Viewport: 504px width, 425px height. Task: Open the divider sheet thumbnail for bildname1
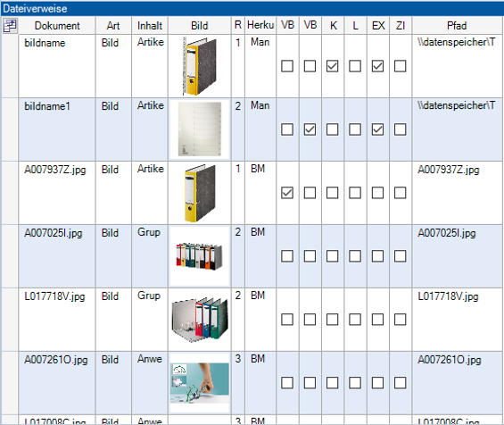tap(199, 129)
